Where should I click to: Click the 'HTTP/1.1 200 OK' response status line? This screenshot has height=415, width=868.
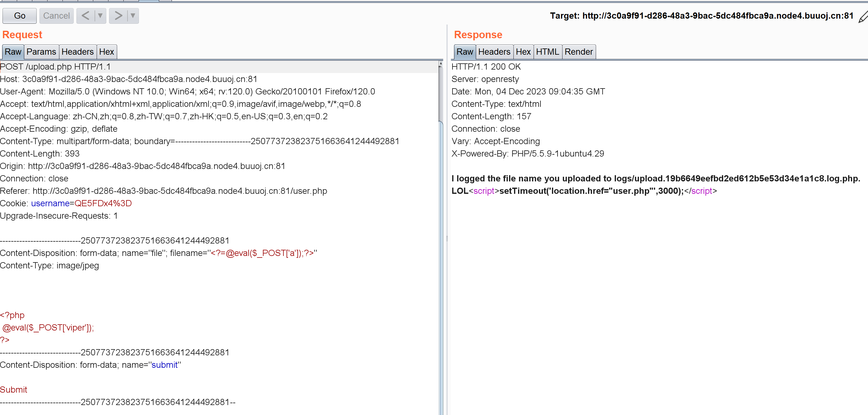[486, 67]
